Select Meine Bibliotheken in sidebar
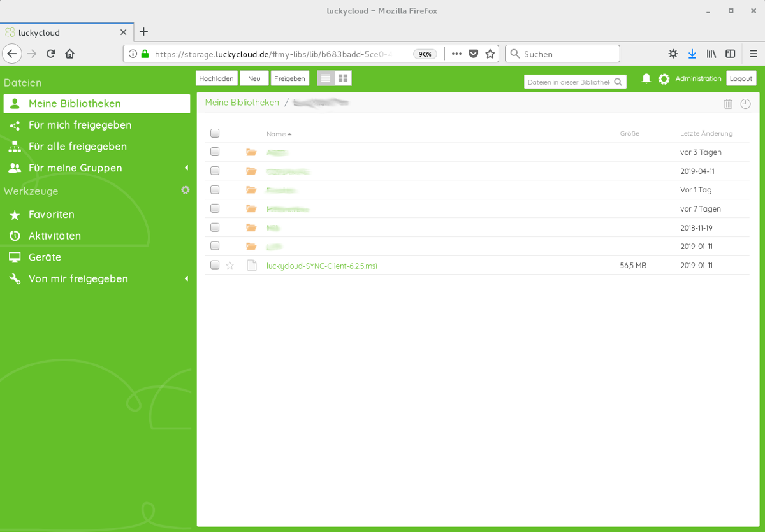 [97, 104]
